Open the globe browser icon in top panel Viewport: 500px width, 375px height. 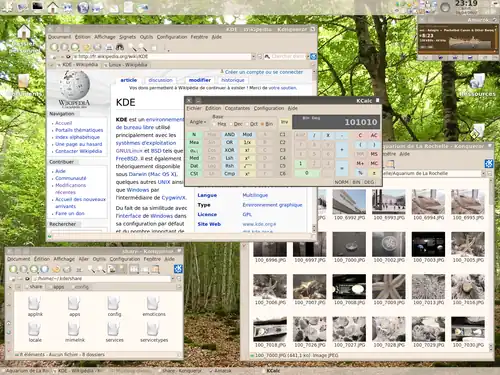[83, 7]
